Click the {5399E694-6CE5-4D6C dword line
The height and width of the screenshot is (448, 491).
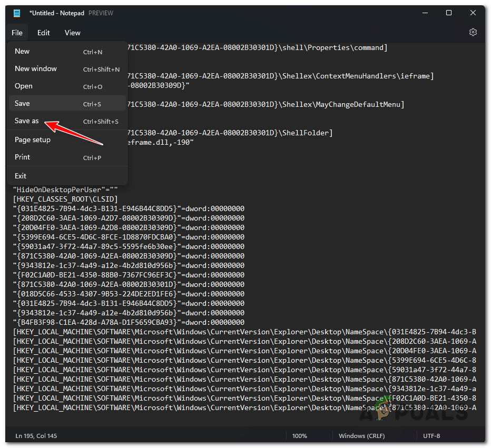coord(129,237)
